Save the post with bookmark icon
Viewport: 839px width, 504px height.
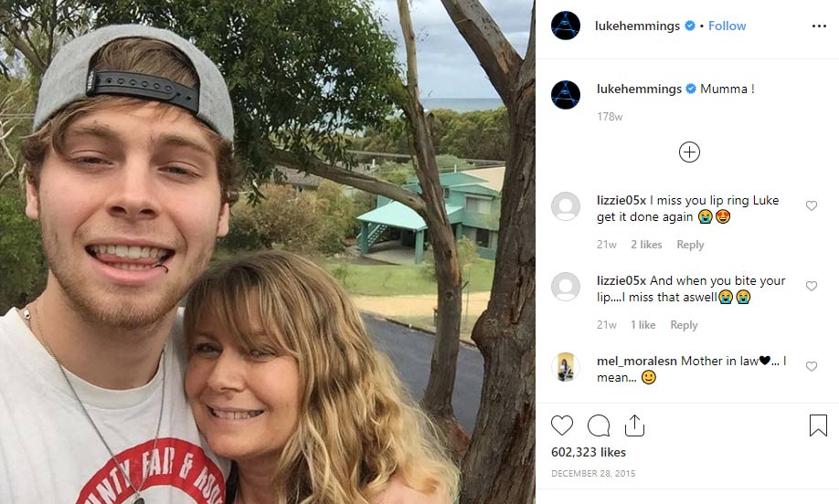818,425
